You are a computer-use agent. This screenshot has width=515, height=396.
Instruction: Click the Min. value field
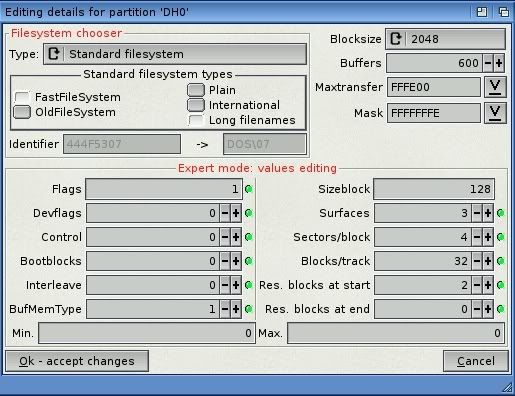point(147,333)
